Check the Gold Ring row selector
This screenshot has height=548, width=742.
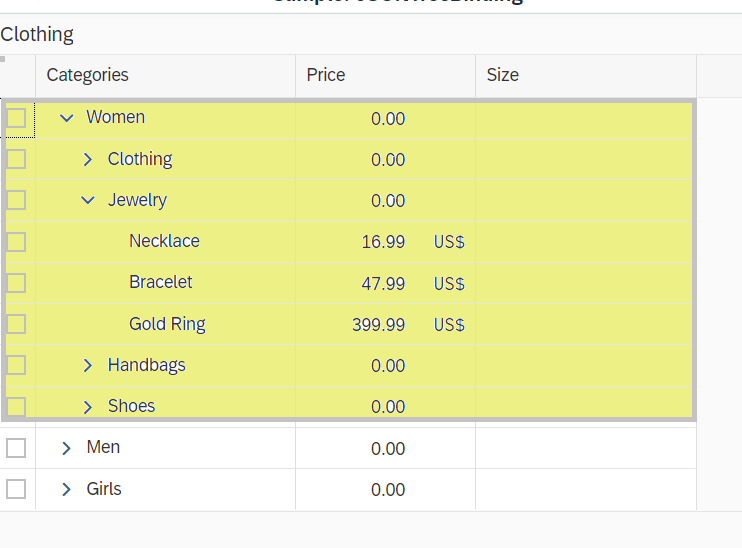[x=16, y=324]
